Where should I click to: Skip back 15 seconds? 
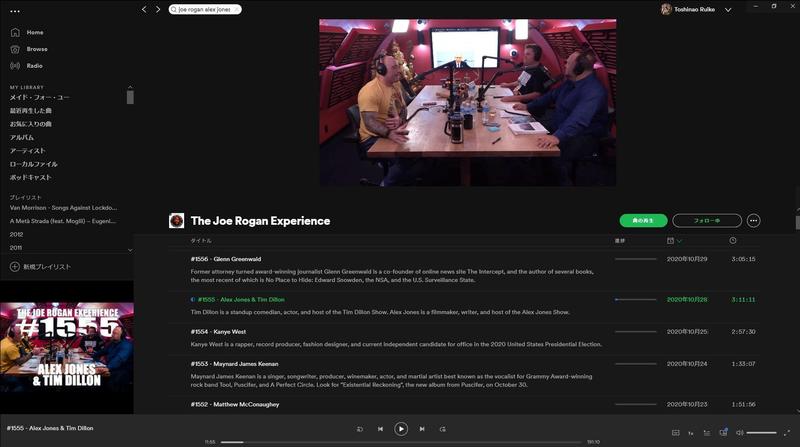[x=360, y=429]
